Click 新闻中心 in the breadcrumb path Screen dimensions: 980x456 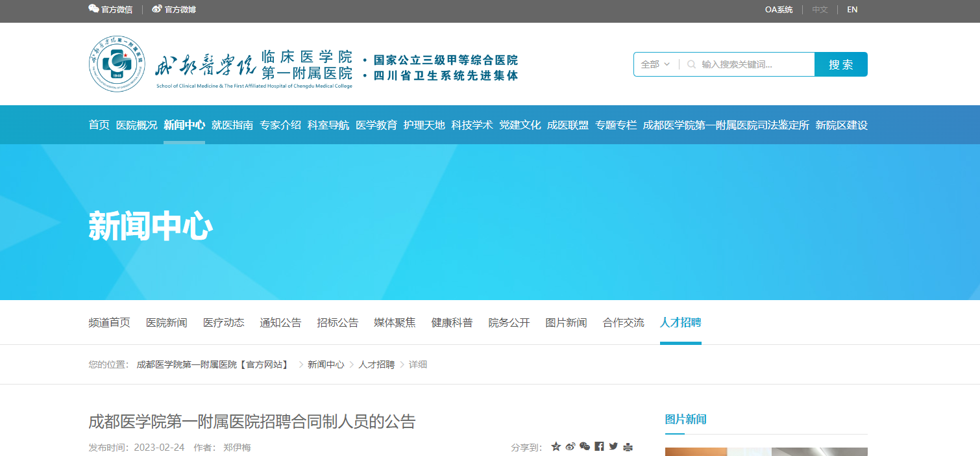[326, 365]
